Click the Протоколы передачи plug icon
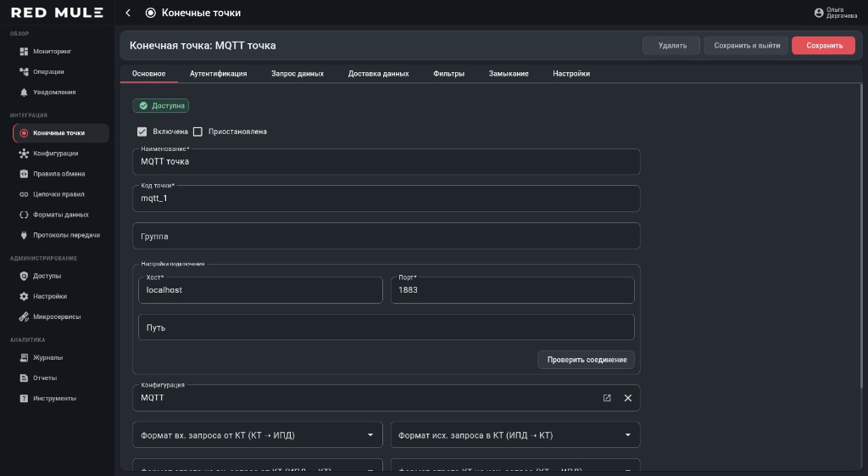Screen dimensions: 868x476 (24, 236)
